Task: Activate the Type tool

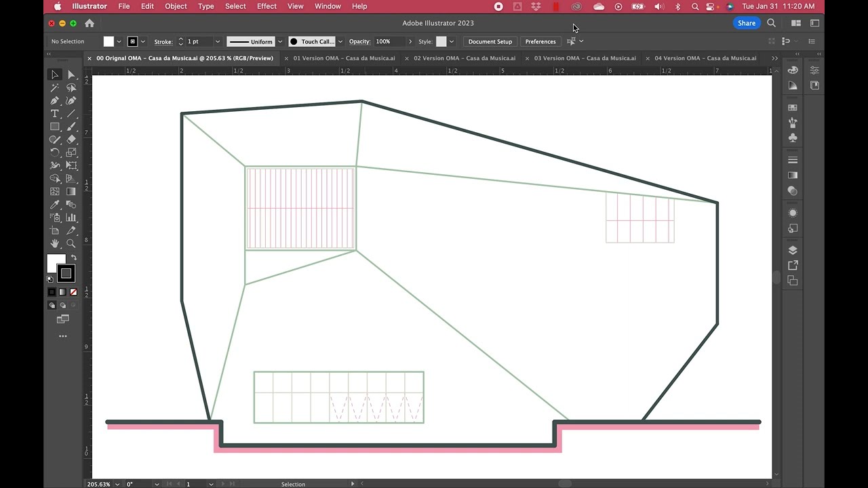Action: (55, 113)
